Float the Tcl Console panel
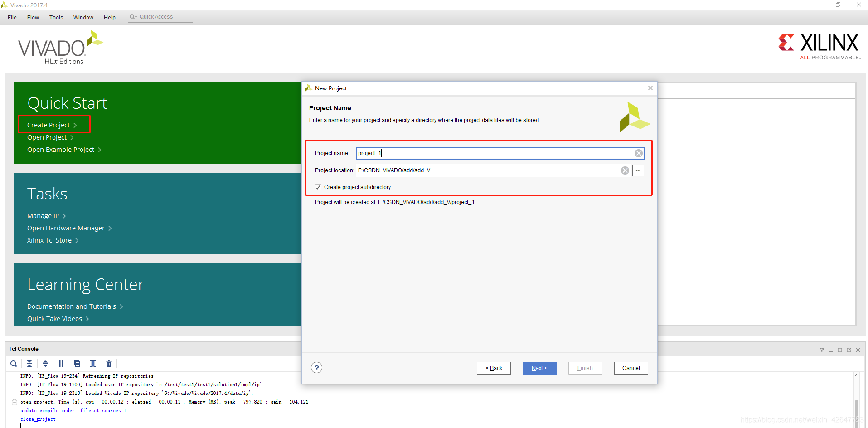Image resolution: width=868 pixels, height=428 pixels. coord(849,350)
